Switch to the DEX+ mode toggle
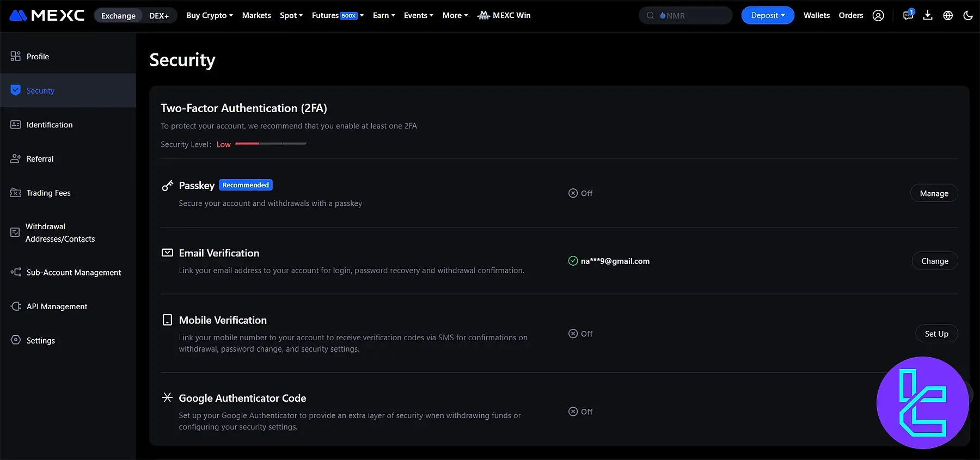 point(159,16)
